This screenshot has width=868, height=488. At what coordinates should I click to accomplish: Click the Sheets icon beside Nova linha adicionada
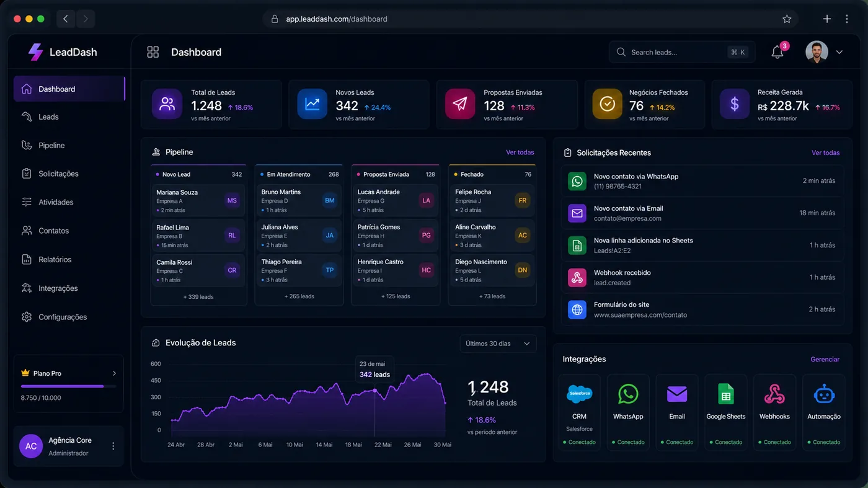pos(577,246)
